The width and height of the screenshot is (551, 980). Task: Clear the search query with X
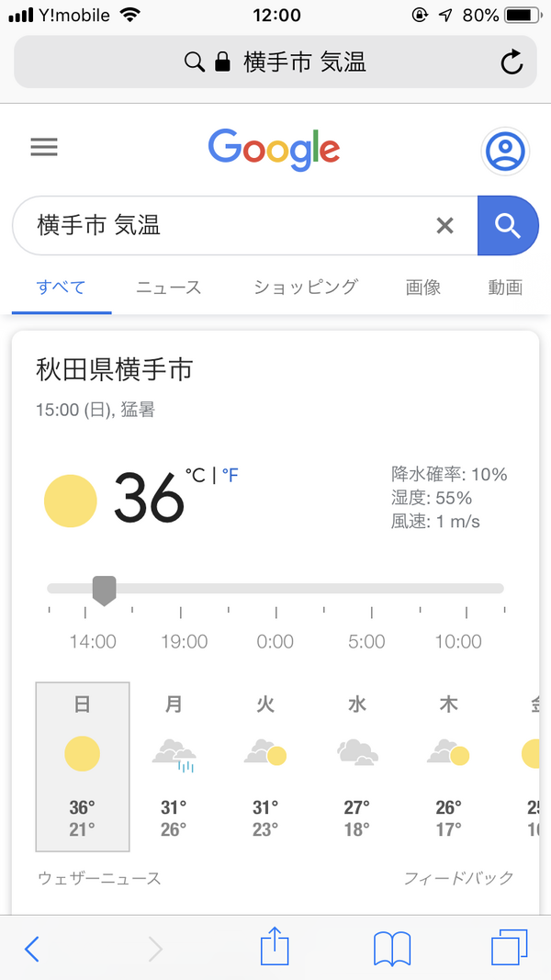click(444, 226)
